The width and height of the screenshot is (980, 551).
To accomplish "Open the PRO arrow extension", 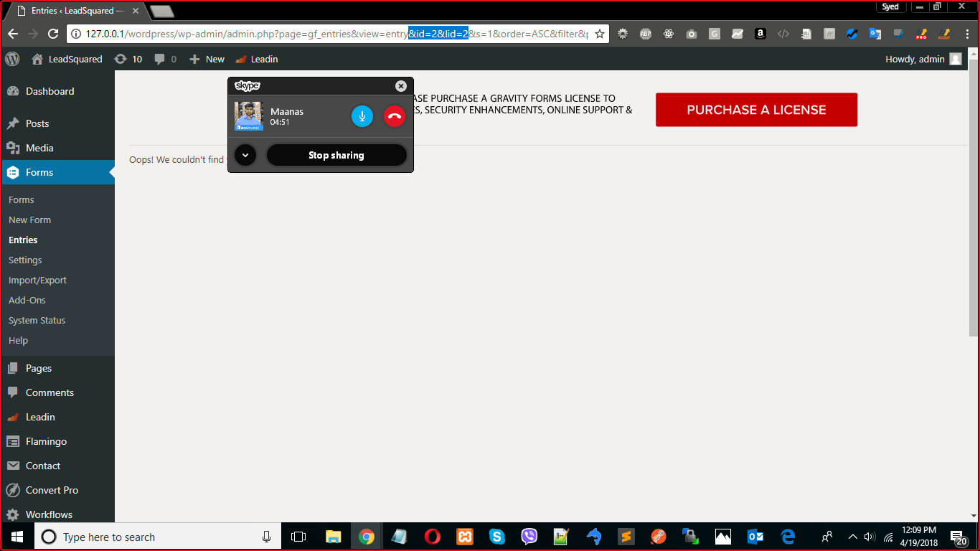I will pyautogui.click(x=921, y=34).
